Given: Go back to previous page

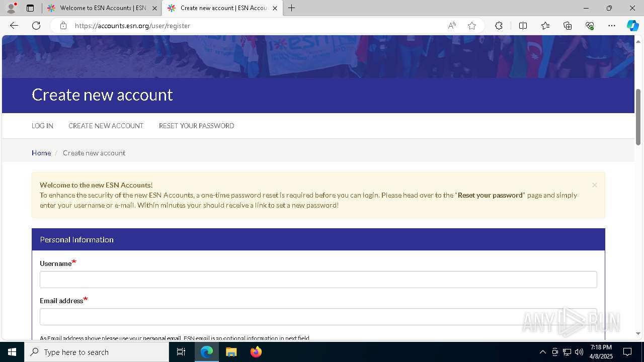Looking at the screenshot, I should (14, 26).
